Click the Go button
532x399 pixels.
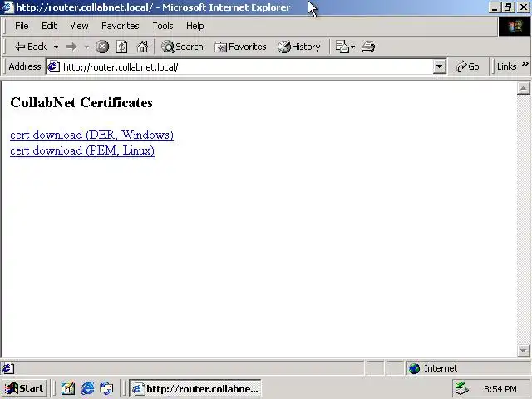[467, 66]
